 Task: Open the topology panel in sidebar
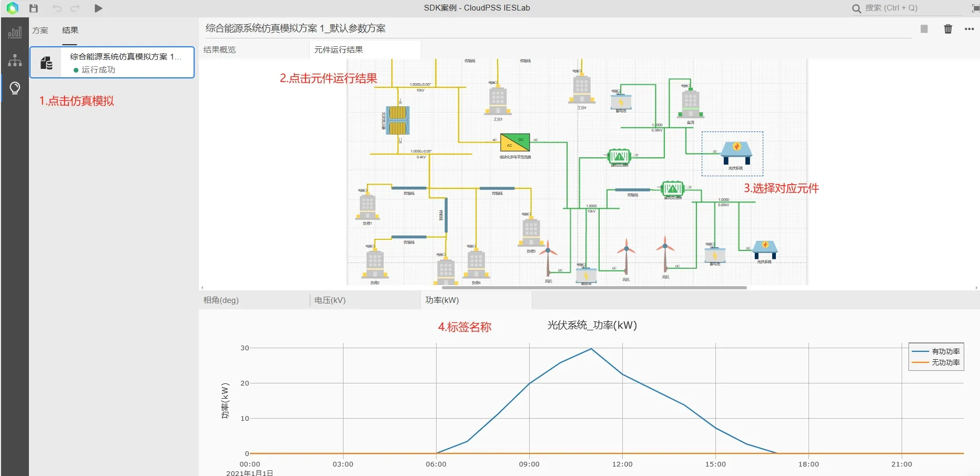tap(15, 60)
